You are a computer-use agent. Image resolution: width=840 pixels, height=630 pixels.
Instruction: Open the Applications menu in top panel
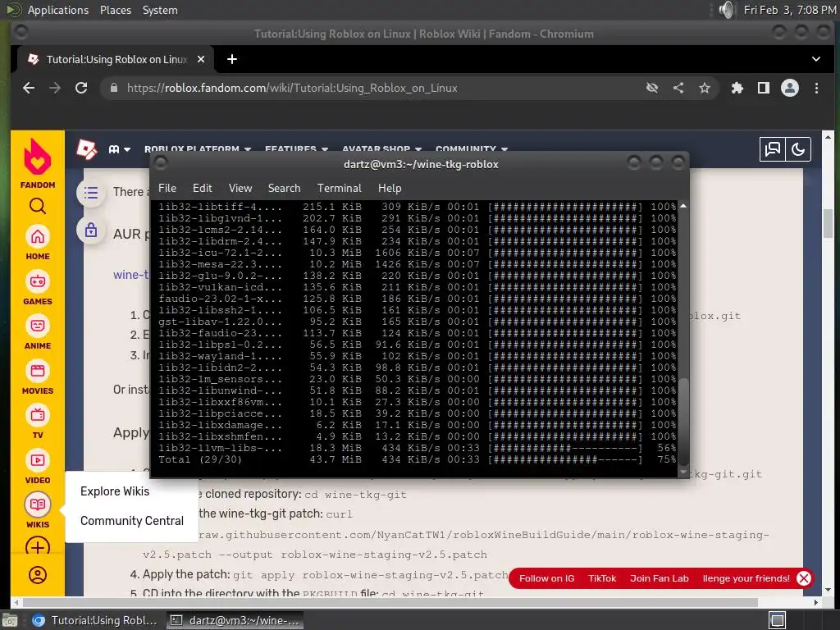point(58,10)
